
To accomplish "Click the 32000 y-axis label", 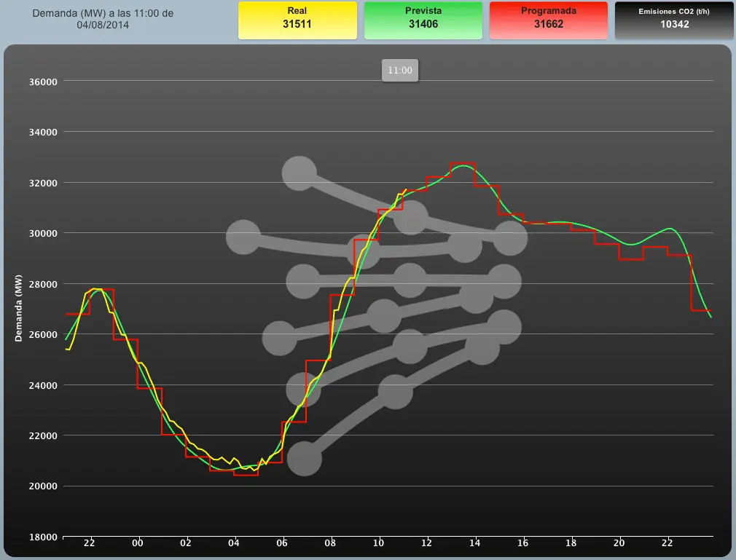I will tap(43, 183).
